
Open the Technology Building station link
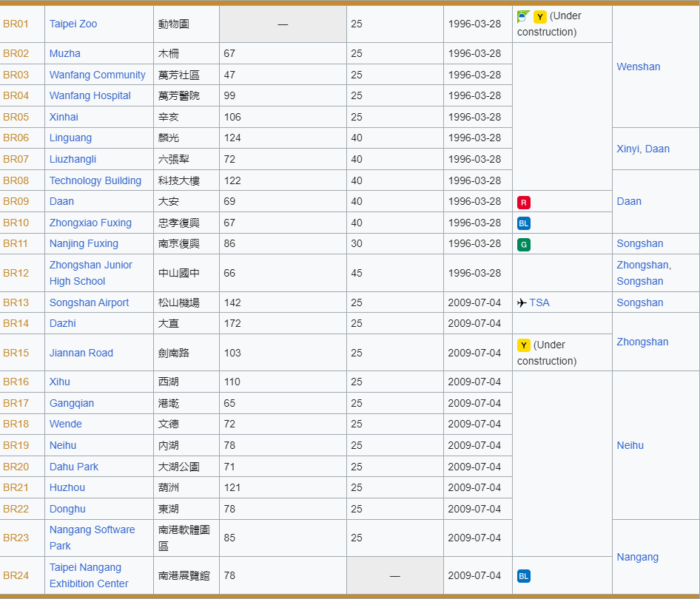95,180
